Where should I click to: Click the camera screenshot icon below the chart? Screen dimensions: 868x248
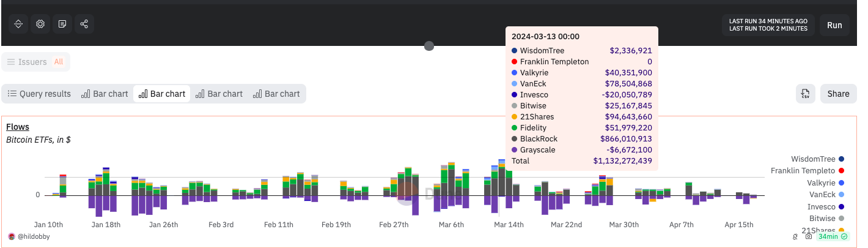(x=809, y=236)
